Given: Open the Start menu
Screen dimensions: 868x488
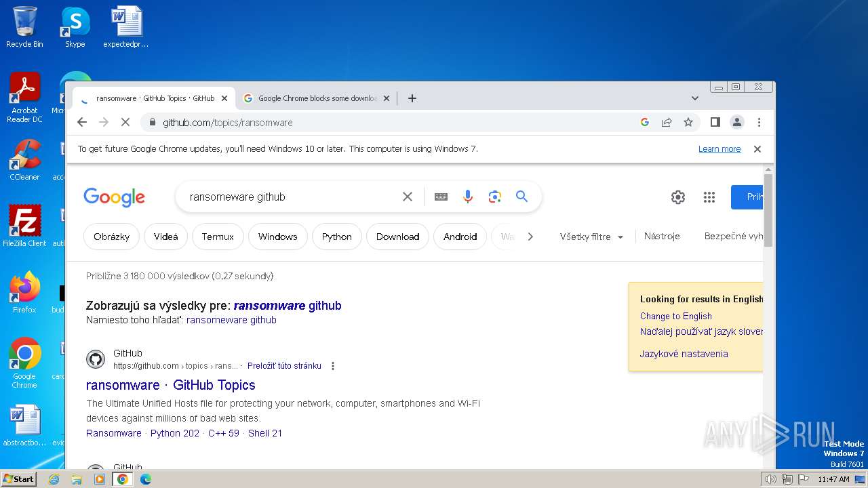Looking at the screenshot, I should pyautogui.click(x=19, y=479).
